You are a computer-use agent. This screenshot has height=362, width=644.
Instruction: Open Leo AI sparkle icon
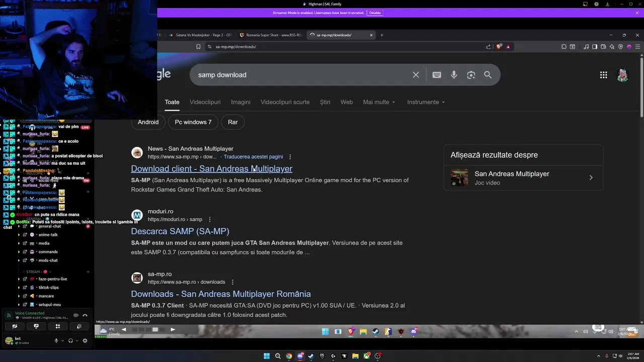(612, 47)
